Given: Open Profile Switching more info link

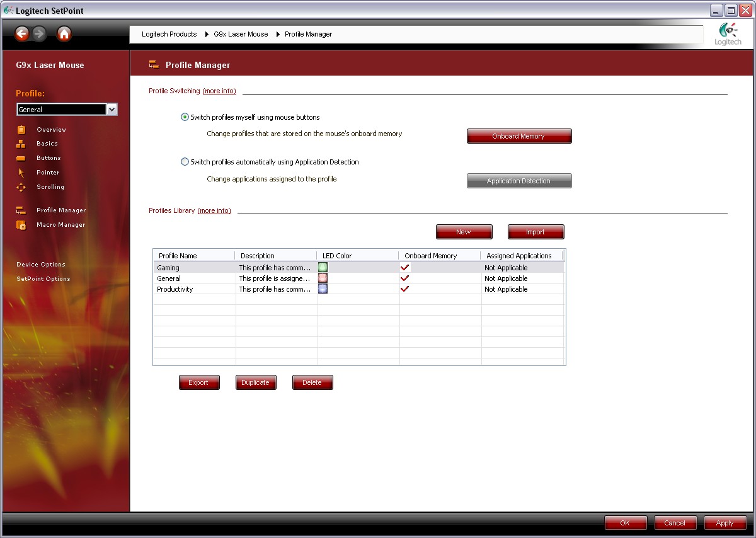Looking at the screenshot, I should pyautogui.click(x=219, y=91).
